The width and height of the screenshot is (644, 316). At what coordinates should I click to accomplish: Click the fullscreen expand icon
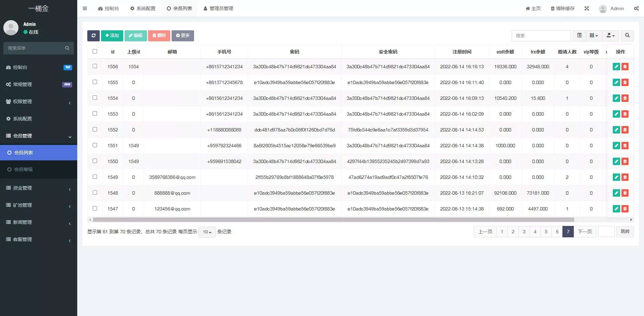point(587,8)
